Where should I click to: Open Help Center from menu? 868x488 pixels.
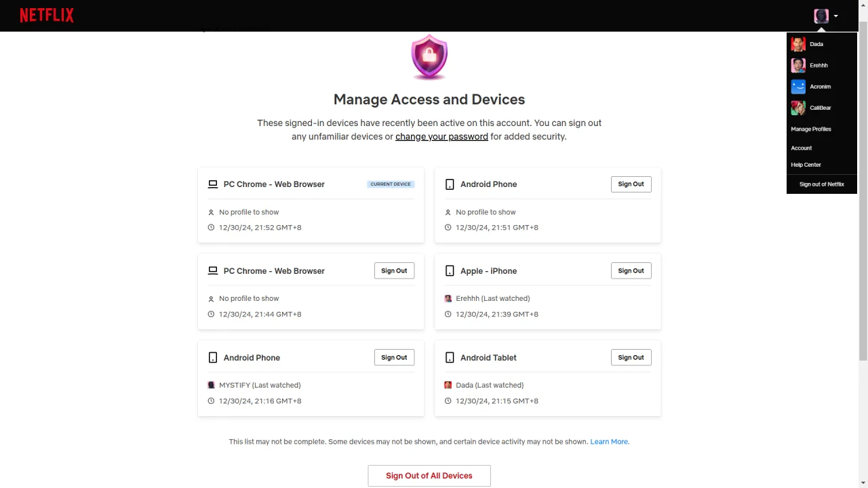(x=806, y=165)
